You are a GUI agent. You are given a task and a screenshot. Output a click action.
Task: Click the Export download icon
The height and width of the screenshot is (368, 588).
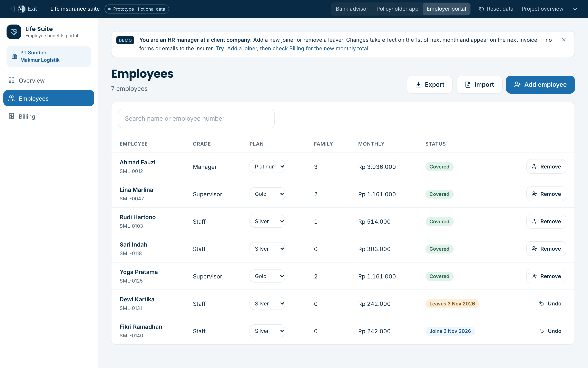coord(418,85)
